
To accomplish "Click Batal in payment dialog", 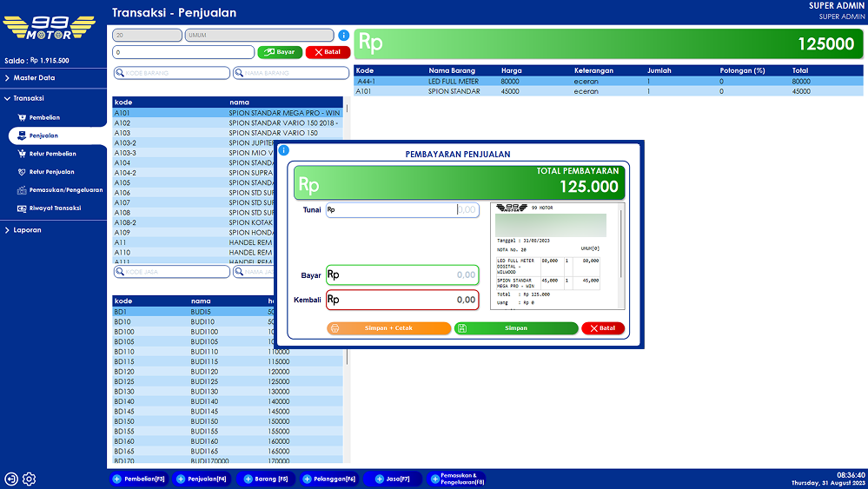I will (x=603, y=328).
